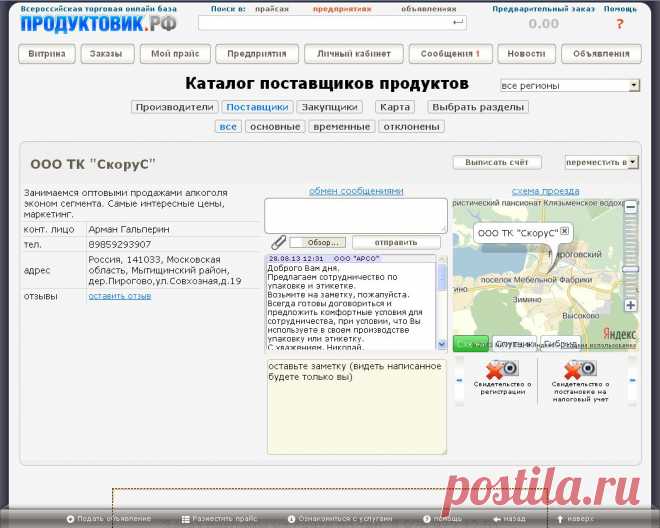The height and width of the screenshot is (528, 660).
Task: Click the yellow private note text area
Action: pos(357,407)
